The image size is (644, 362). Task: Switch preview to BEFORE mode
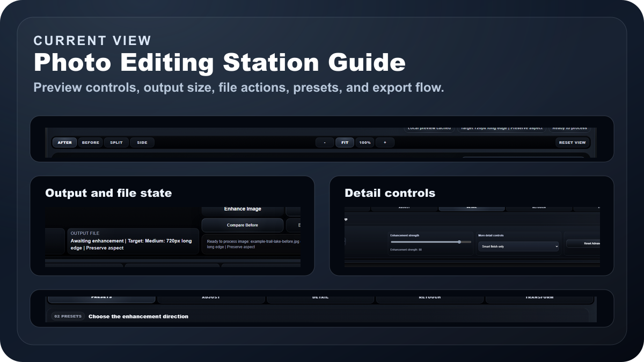click(91, 143)
